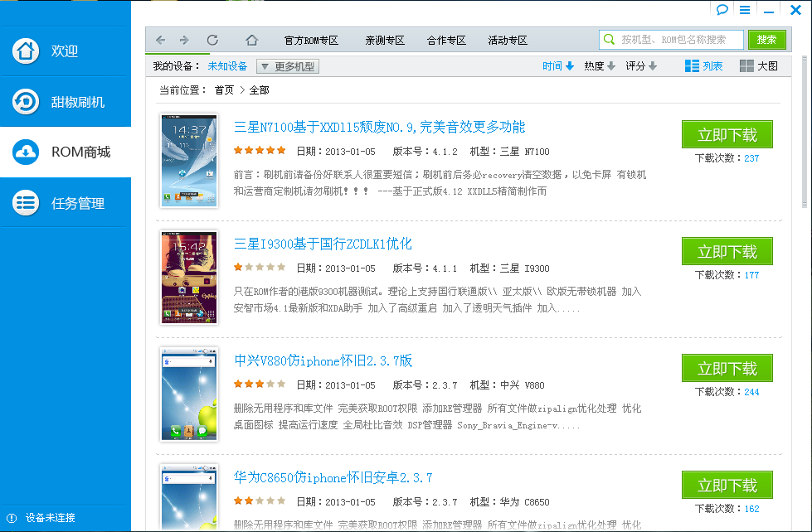Select the ROM商城 cloud download icon
Image resolution: width=812 pixels, height=532 pixels.
click(26, 152)
